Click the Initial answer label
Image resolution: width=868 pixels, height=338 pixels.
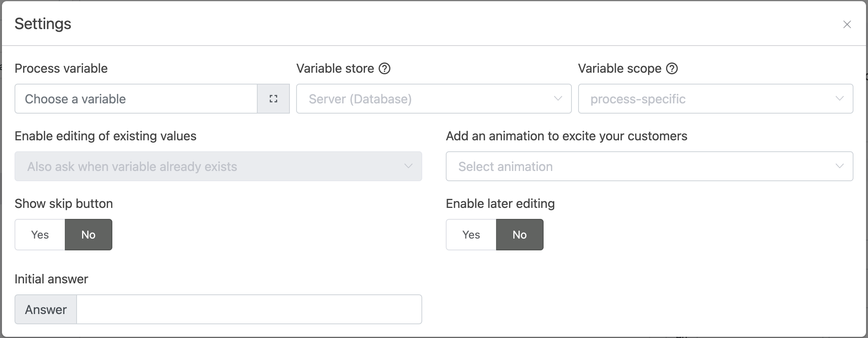click(51, 279)
